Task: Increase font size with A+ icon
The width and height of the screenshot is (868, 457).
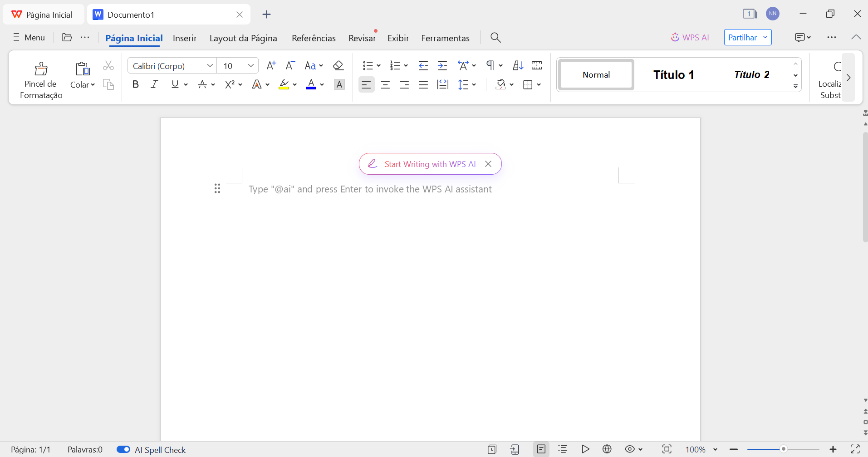Action: point(271,65)
